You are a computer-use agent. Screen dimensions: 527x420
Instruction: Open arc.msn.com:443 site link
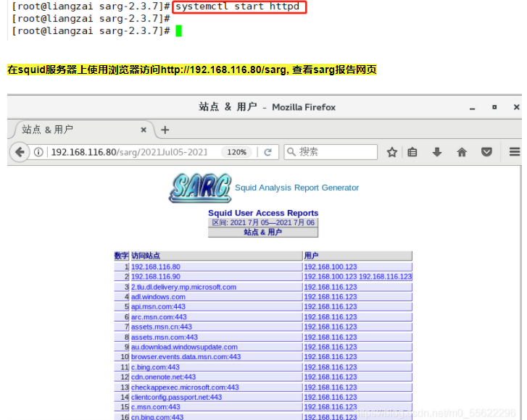(159, 317)
